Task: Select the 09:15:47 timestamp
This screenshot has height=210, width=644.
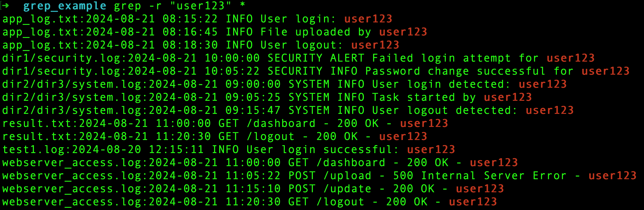Action: (x=253, y=111)
